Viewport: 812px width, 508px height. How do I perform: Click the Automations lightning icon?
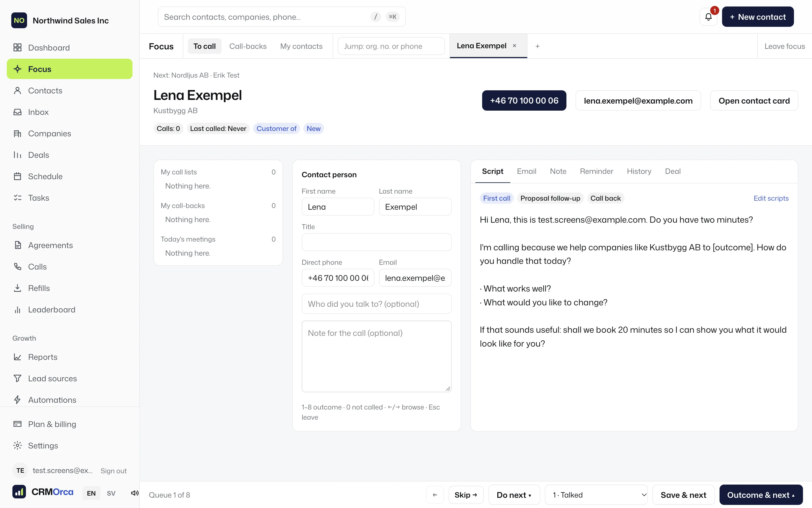tap(17, 400)
